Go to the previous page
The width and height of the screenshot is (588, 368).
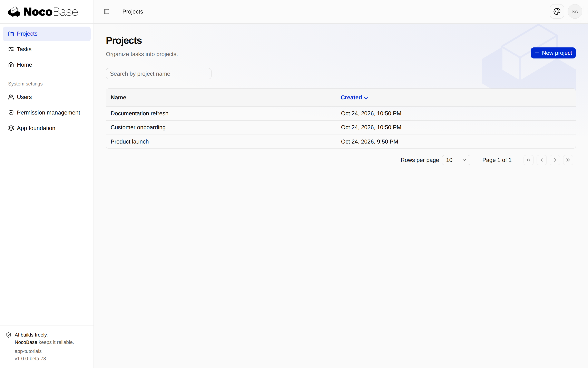tap(542, 160)
